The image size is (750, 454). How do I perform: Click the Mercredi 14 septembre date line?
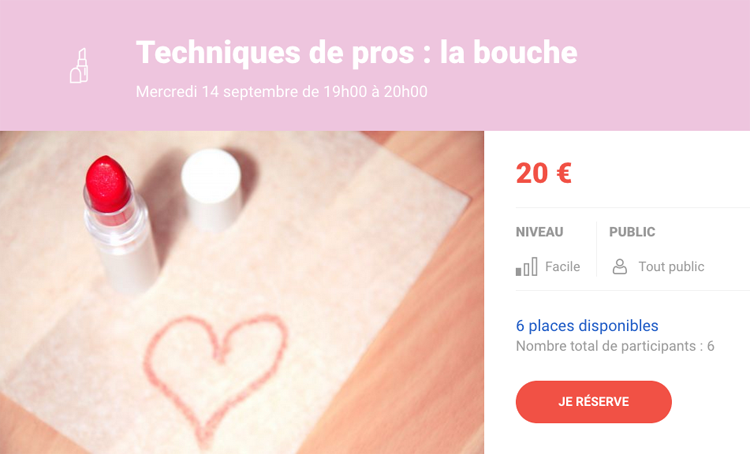tap(281, 91)
